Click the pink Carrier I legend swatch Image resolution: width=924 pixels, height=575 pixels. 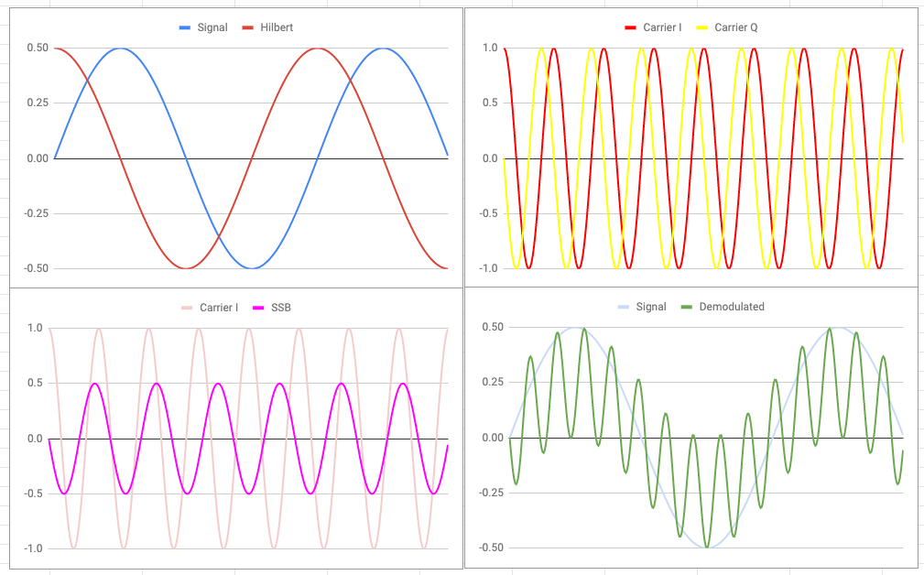(x=187, y=309)
